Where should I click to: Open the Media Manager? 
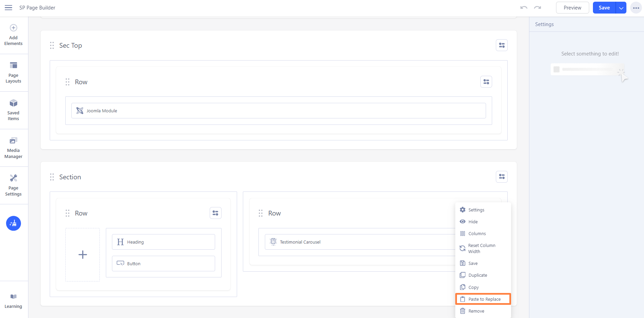click(x=14, y=148)
